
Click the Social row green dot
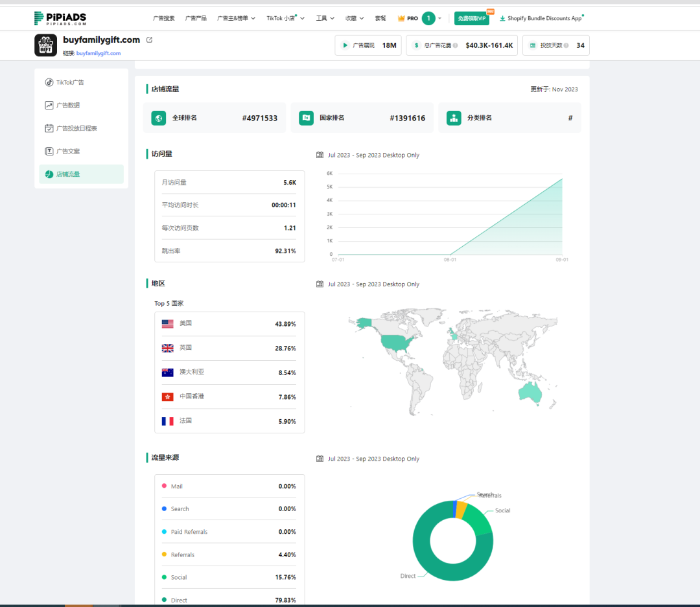coord(164,577)
